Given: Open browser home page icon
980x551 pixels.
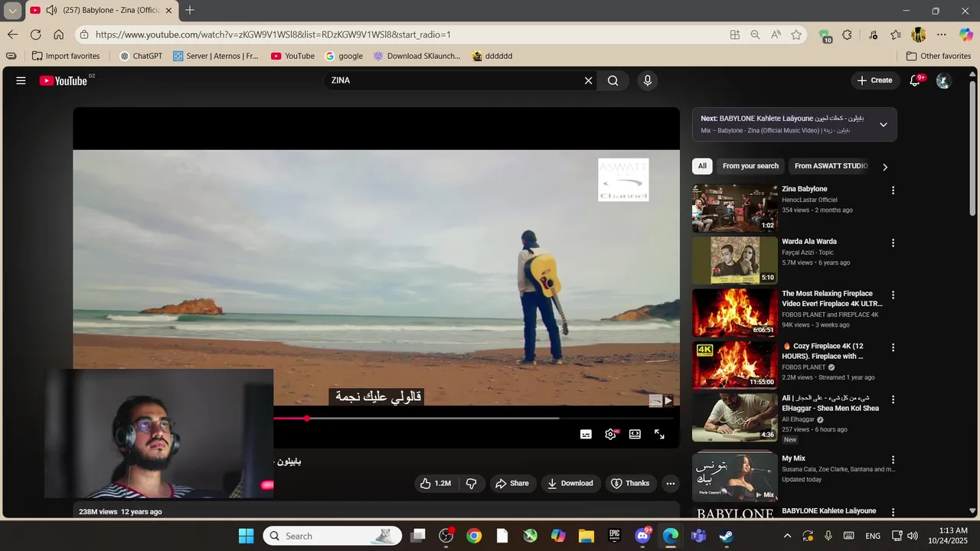Looking at the screenshot, I should click(58, 34).
